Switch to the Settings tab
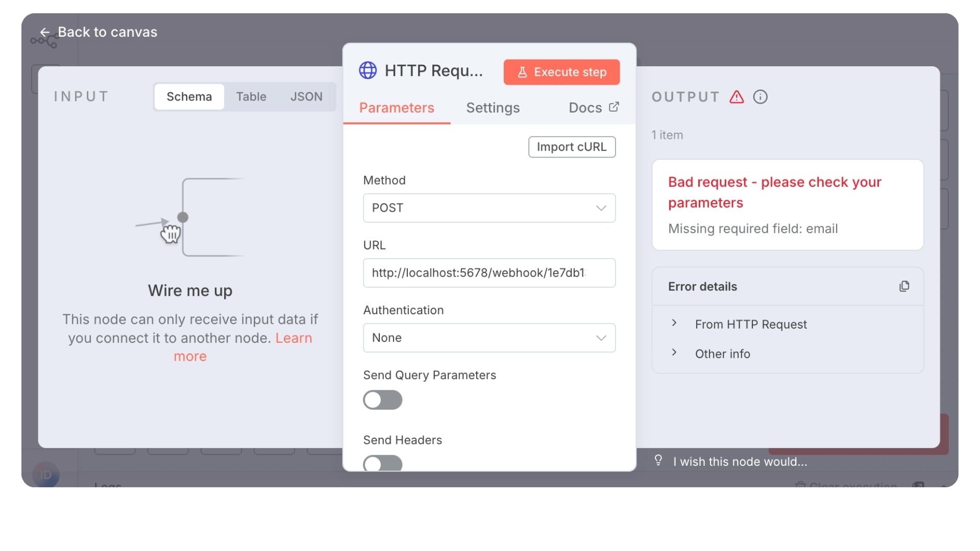This screenshot has height=551, width=980. point(493,108)
